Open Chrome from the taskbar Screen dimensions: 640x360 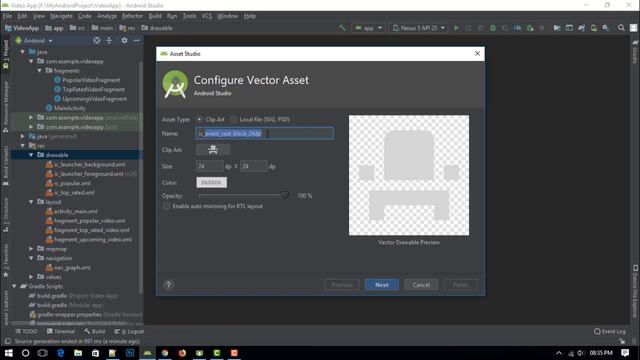click(165, 353)
